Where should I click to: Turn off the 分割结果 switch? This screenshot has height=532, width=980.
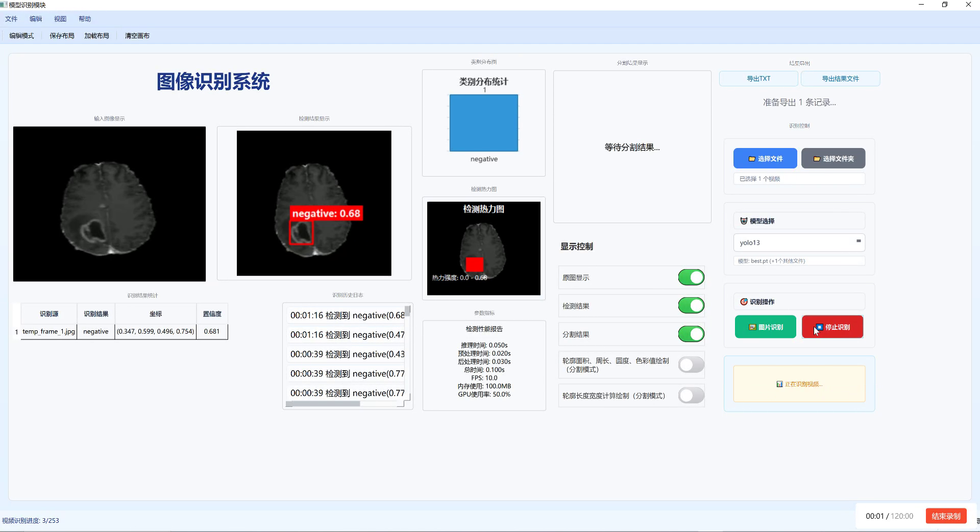coord(690,334)
